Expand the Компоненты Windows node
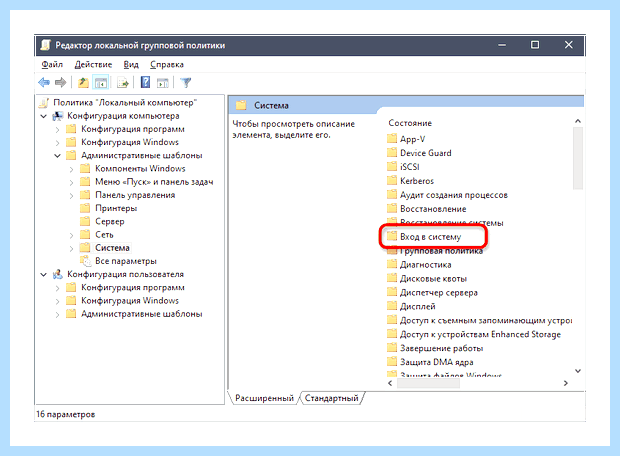Screen dimensions: 620x456 click(72, 169)
